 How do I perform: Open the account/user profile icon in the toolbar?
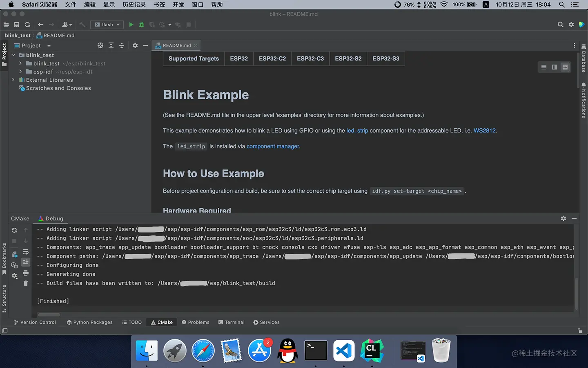(x=67, y=25)
